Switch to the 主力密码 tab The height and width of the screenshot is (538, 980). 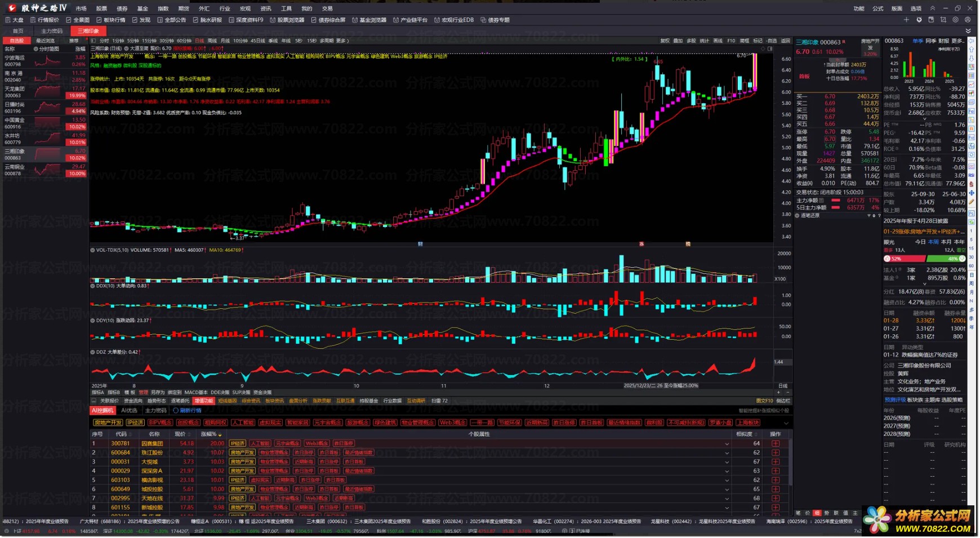(x=52, y=31)
